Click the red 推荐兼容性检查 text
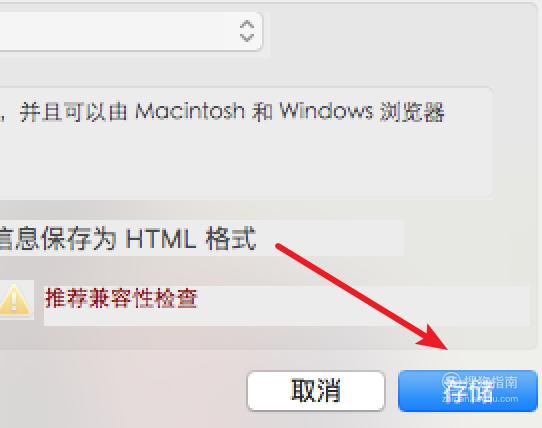542x428 pixels. click(121, 299)
